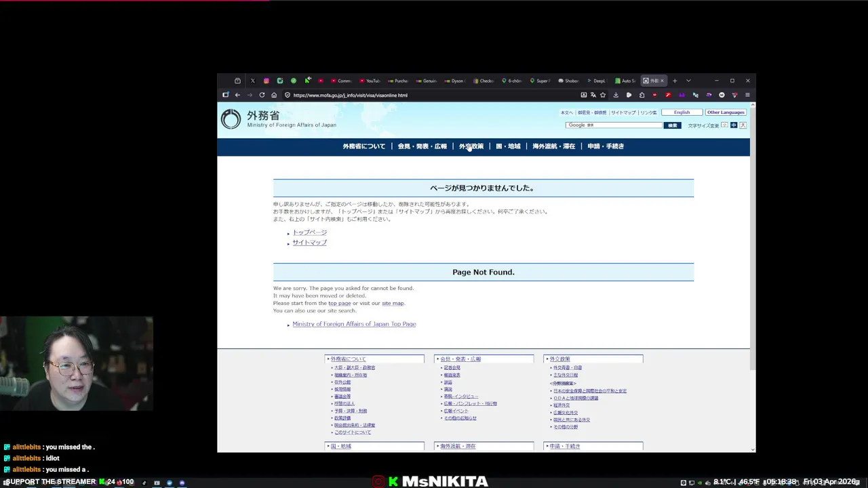The width and height of the screenshot is (868, 488).
Task: Switch to the X (Twitter) pinned tab
Action: click(x=252, y=81)
